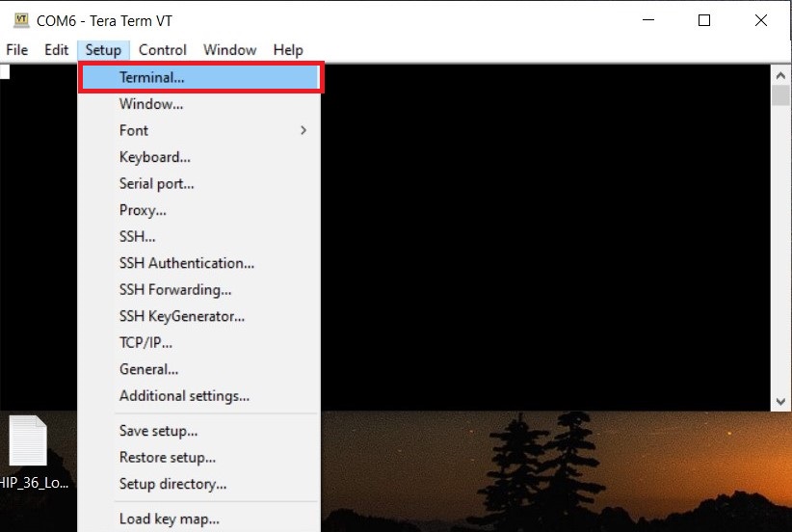Click the scrollbar down arrow

click(x=780, y=401)
